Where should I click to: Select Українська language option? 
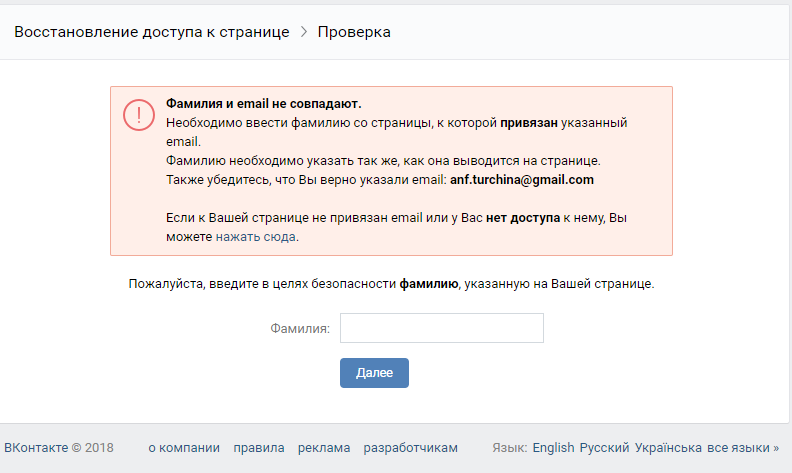(668, 448)
